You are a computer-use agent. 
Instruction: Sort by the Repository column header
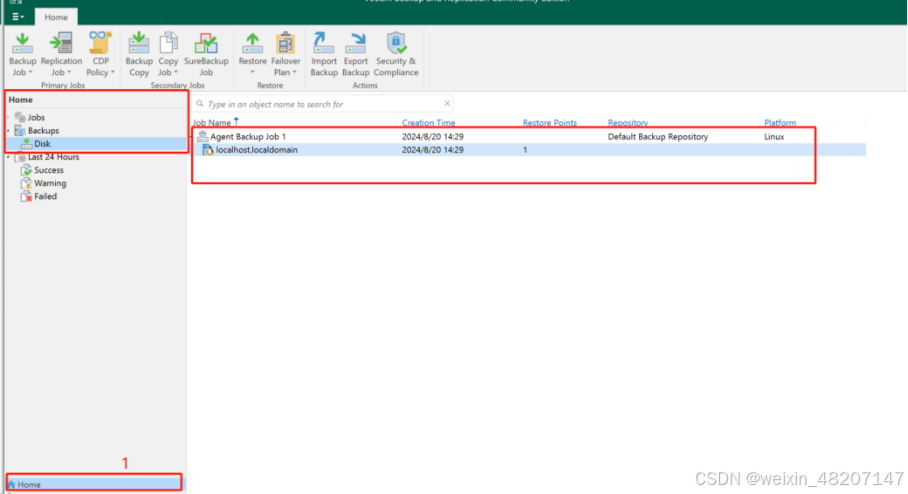tap(628, 123)
